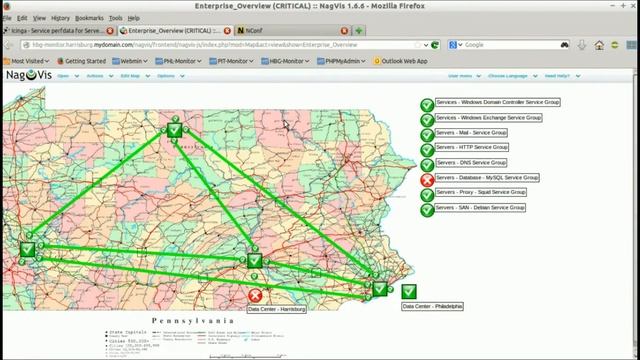Close the NConf tab
Image resolution: width=640 pixels, height=360 pixels.
coord(344,31)
